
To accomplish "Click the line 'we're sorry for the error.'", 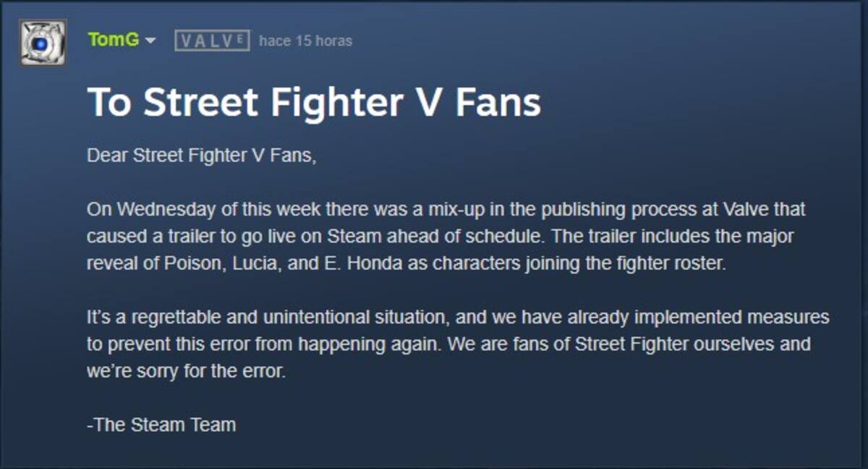I will tap(187, 371).
